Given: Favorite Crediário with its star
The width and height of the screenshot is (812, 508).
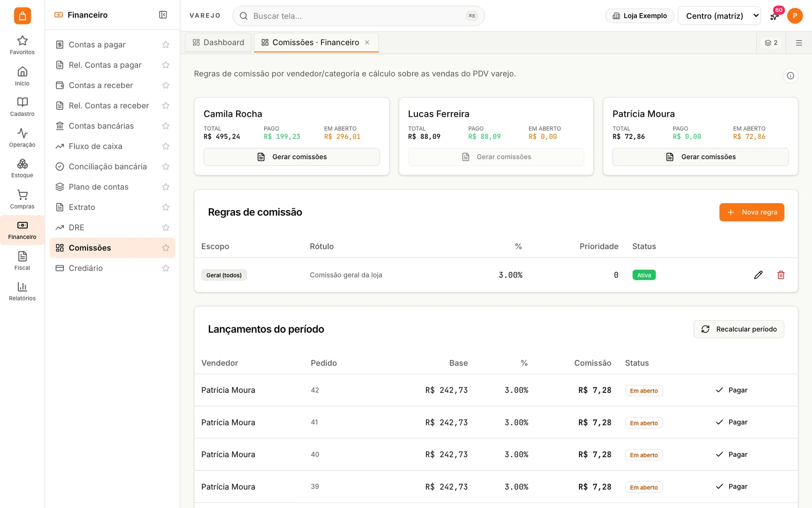Looking at the screenshot, I should (166, 268).
